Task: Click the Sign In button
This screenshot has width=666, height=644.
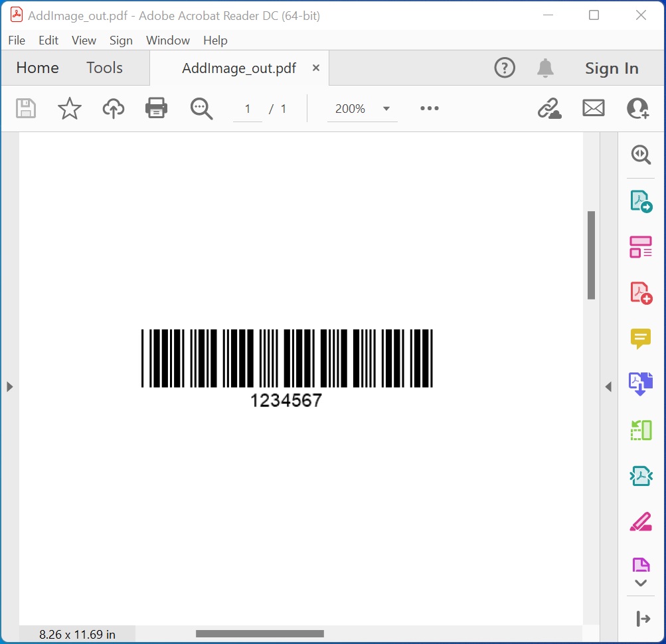Action: pos(611,67)
